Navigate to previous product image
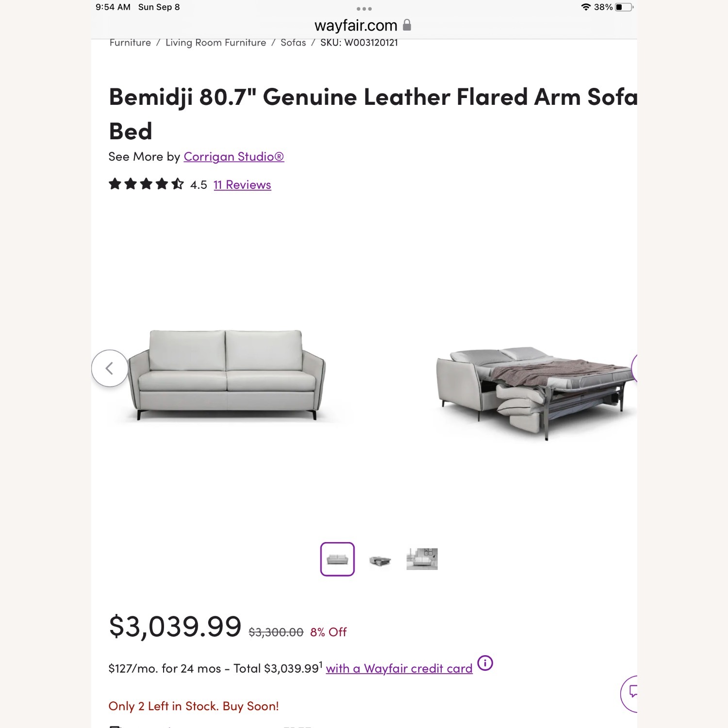728x728 pixels. click(x=109, y=368)
